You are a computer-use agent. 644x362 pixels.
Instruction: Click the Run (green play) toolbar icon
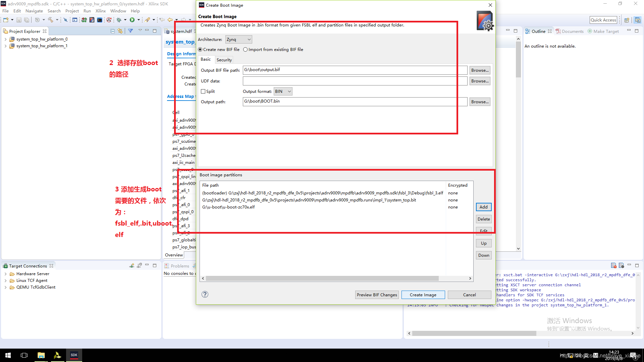pyautogui.click(x=132, y=20)
